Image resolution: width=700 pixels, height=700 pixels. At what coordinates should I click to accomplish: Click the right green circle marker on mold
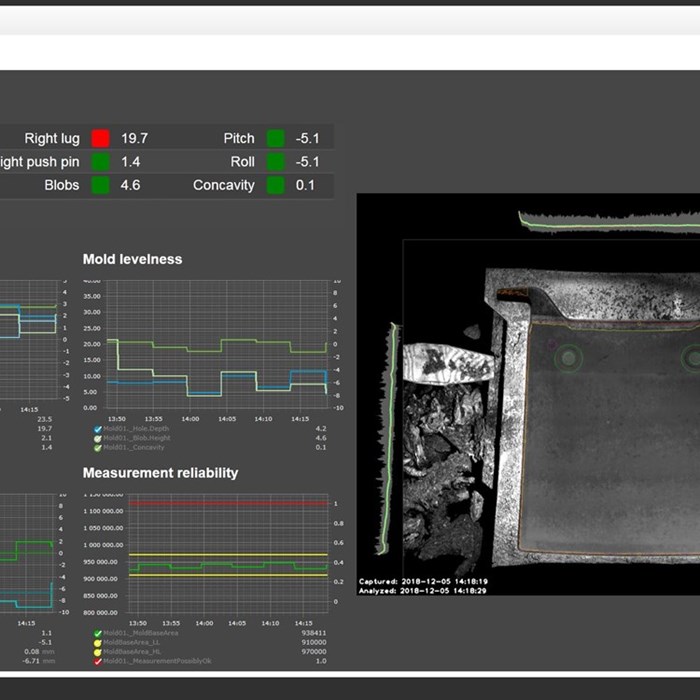click(691, 357)
